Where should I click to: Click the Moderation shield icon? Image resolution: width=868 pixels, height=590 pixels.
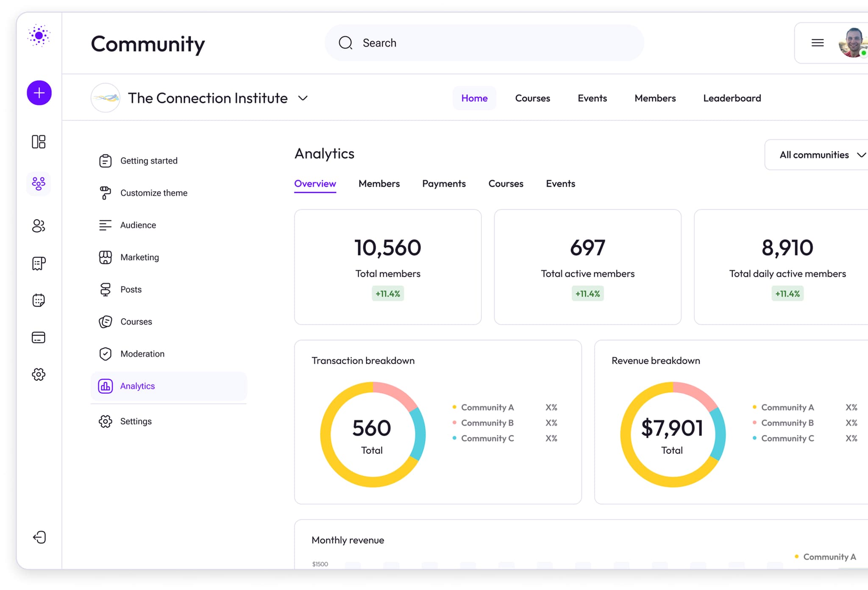[105, 354]
